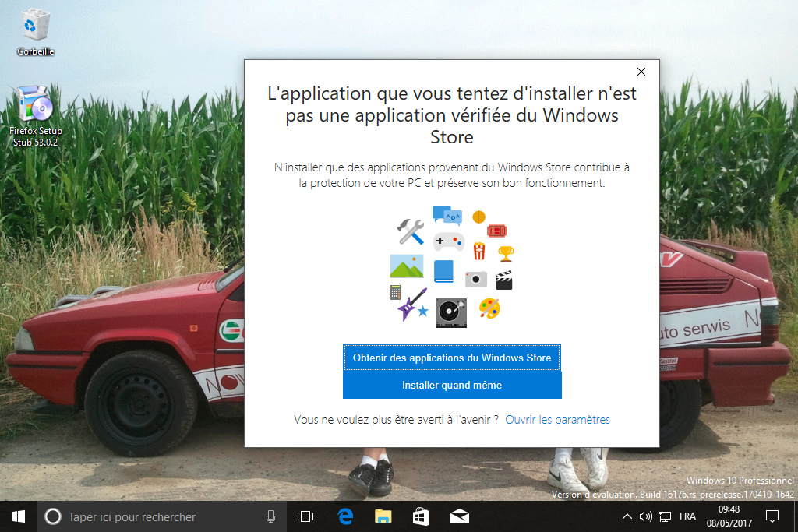Viewport: 798px width, 532px height.
Task: Open the Action Center notifications icon
Action: (x=772, y=516)
